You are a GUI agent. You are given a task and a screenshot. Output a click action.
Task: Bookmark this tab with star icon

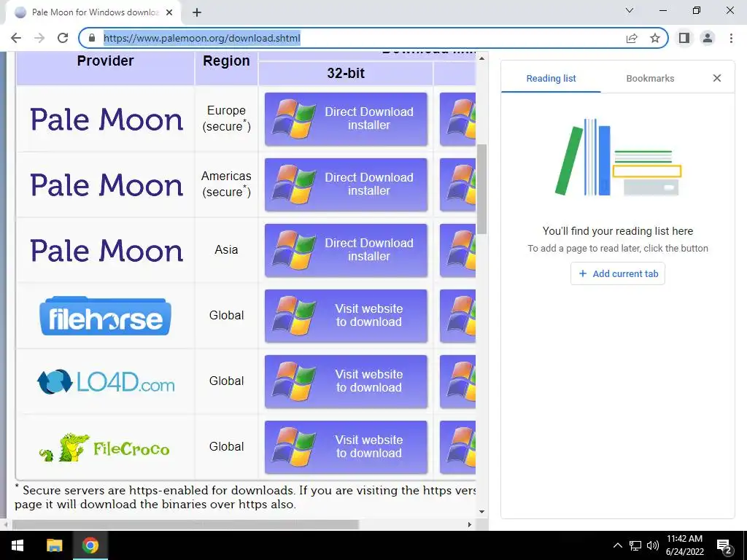point(655,38)
